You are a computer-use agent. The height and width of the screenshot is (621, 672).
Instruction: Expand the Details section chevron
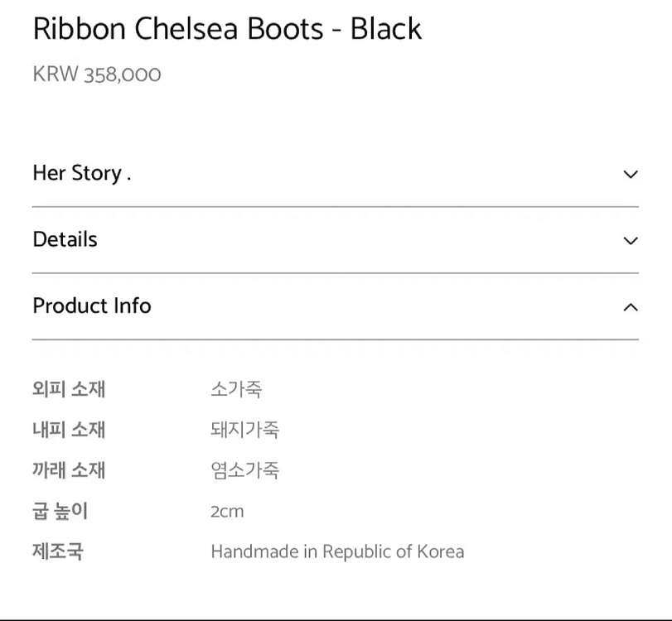pos(631,241)
